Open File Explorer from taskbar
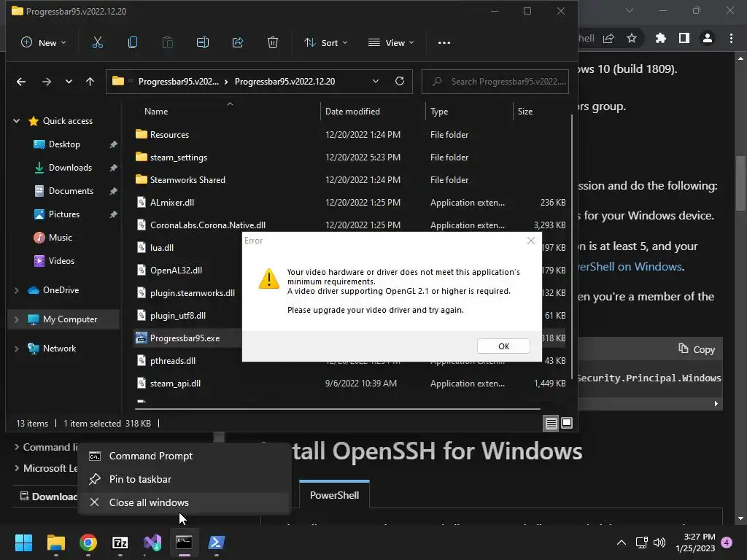This screenshot has width=747, height=560. (55, 542)
